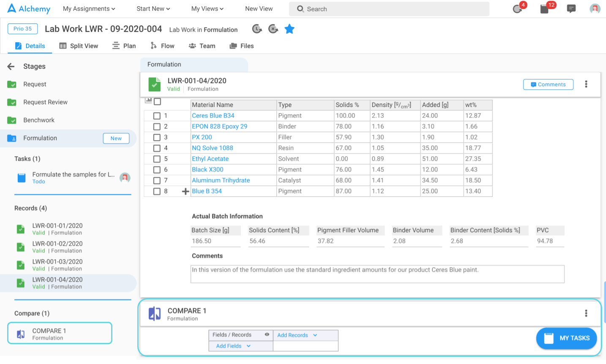Open the chat messages icon
The width and height of the screenshot is (606, 364).
[x=571, y=9]
